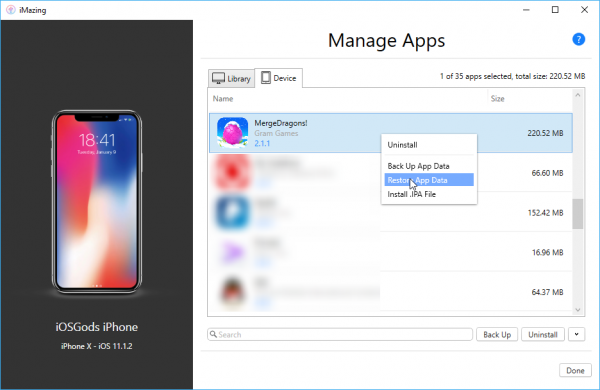Screen dimensions: 600x390
Task: Click the iPhone X - iOS 11.1.2 label
Action: 97,346
